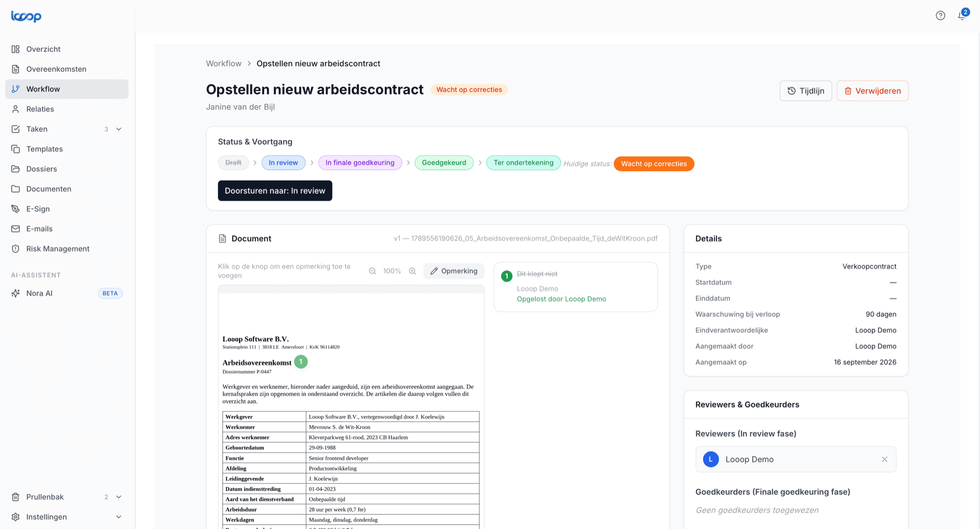Click green comment marker 1 in document
980x529 pixels.
pyautogui.click(x=301, y=362)
